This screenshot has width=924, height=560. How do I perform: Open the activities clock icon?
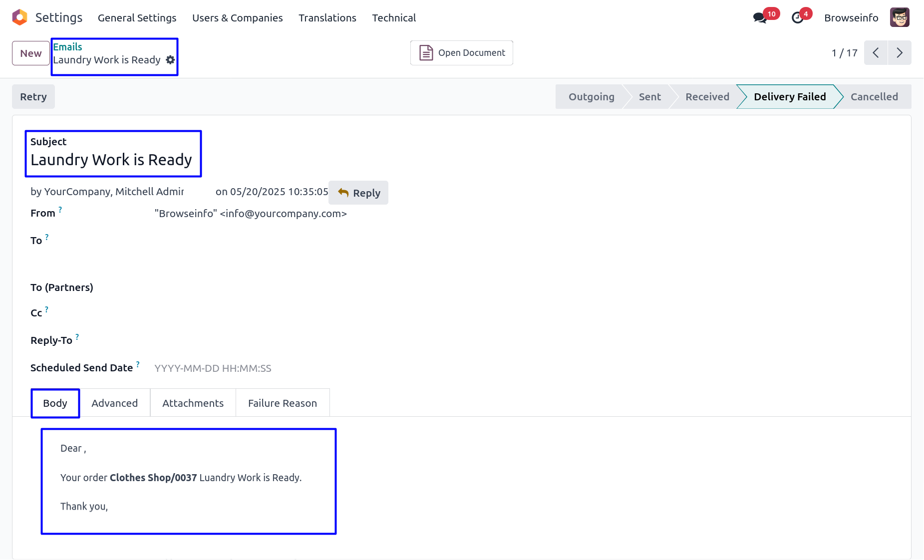pyautogui.click(x=798, y=18)
